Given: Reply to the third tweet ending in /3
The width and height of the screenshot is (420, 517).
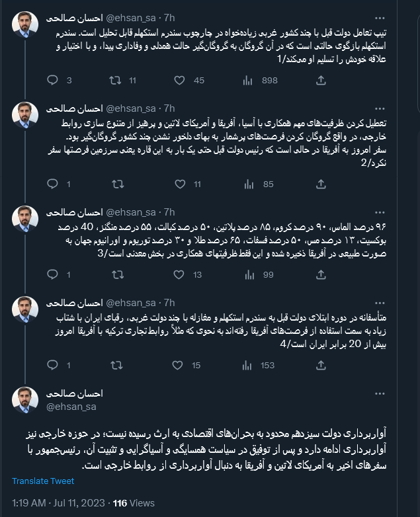Looking at the screenshot, I should (x=53, y=274).
